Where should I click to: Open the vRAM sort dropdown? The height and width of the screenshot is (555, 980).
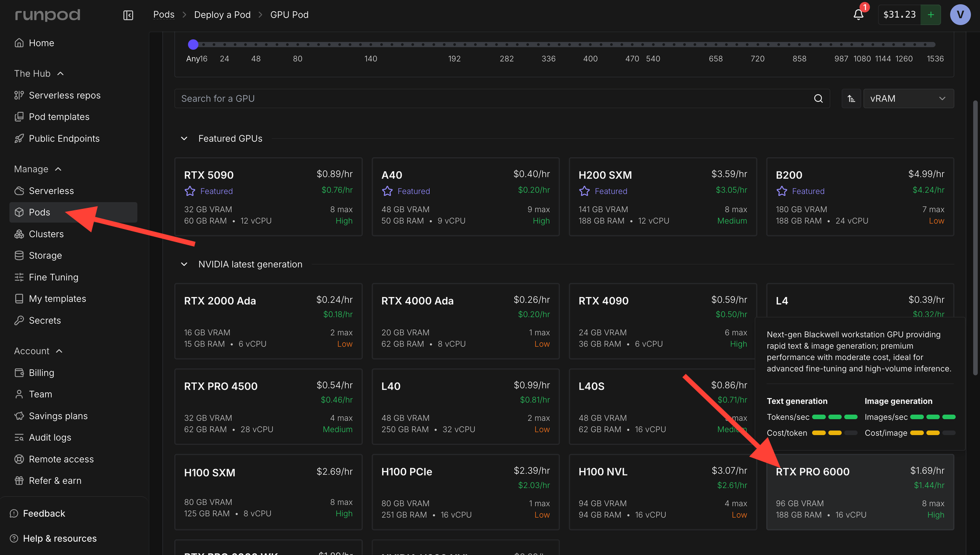[x=908, y=99]
